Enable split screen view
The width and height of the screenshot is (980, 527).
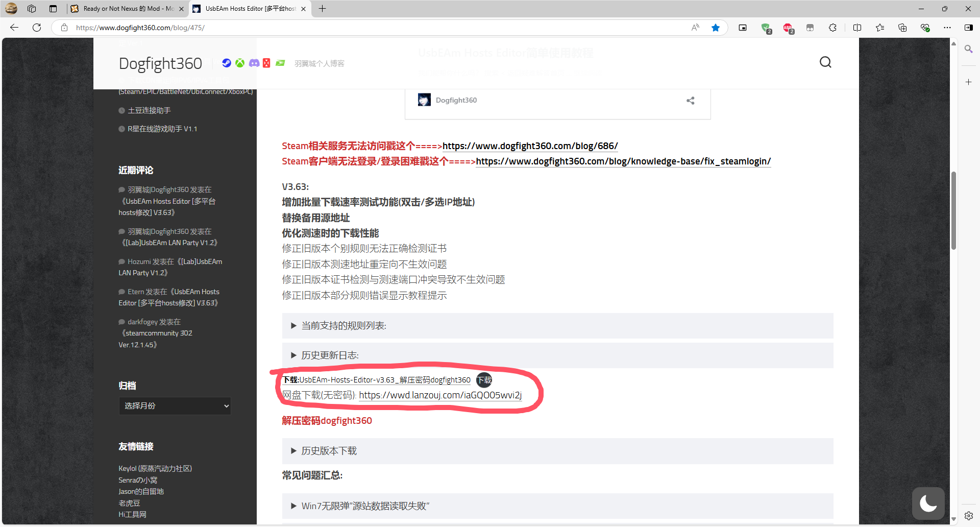click(857, 28)
